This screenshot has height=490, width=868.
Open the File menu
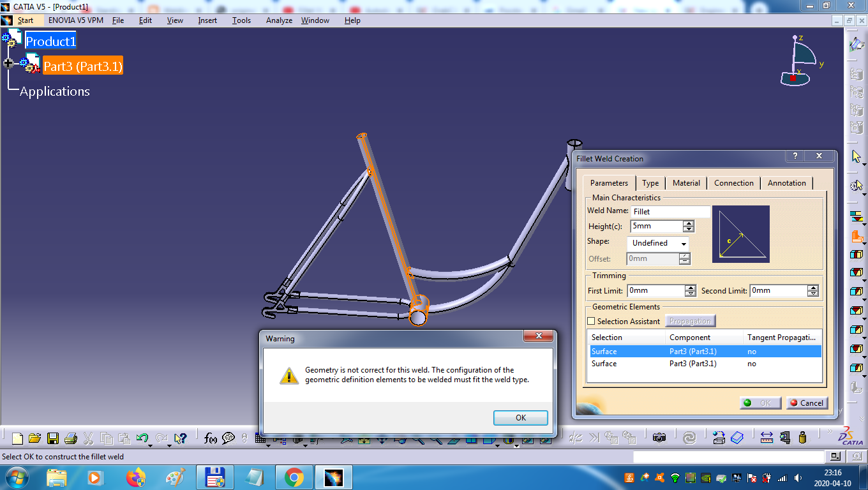[x=118, y=20]
